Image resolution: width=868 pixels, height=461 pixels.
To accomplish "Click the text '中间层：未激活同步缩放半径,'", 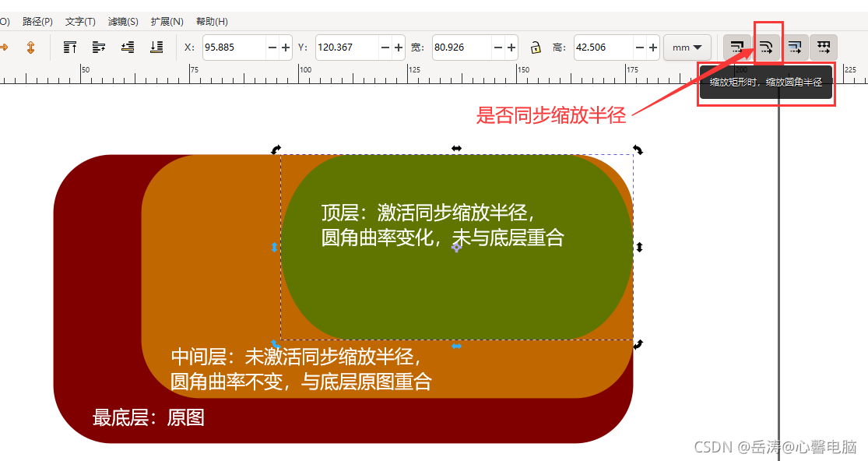I will click(x=296, y=357).
